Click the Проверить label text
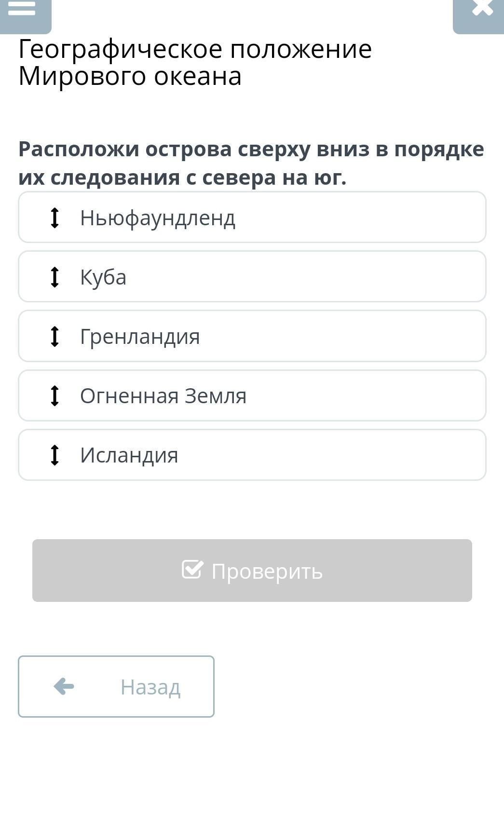Viewport: 504px width, 817px height. (x=267, y=571)
